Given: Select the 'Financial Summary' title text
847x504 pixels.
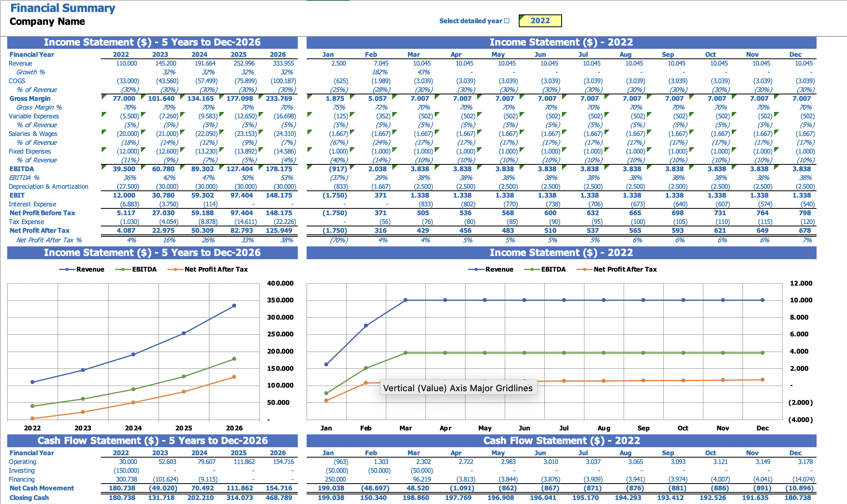Looking at the screenshot, I should [x=63, y=8].
